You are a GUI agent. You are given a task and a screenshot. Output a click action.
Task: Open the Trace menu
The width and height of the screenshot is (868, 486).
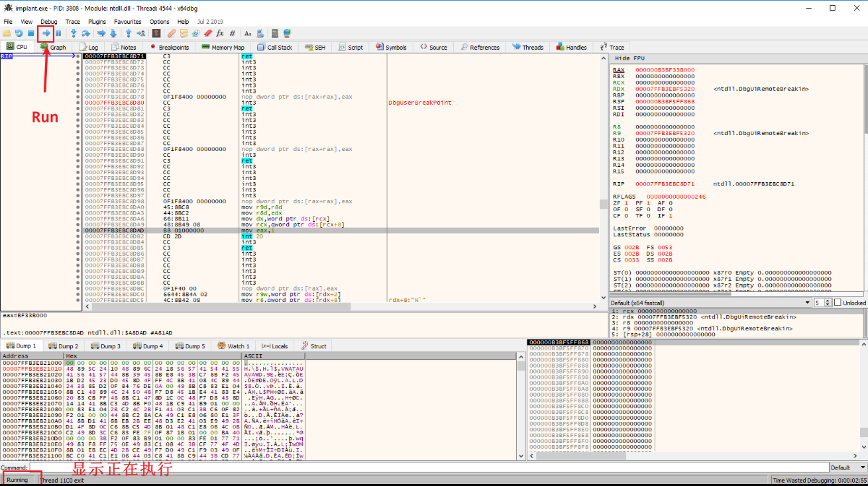72,22
